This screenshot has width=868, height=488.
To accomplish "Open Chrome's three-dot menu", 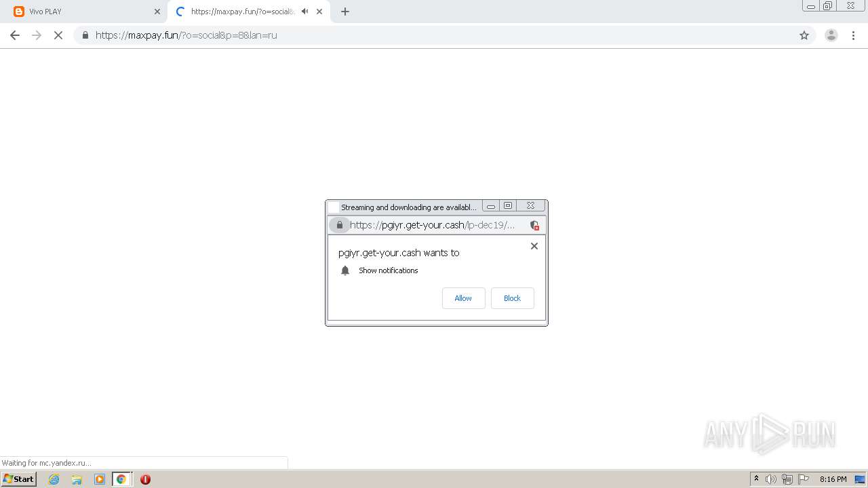I will coord(853,35).
